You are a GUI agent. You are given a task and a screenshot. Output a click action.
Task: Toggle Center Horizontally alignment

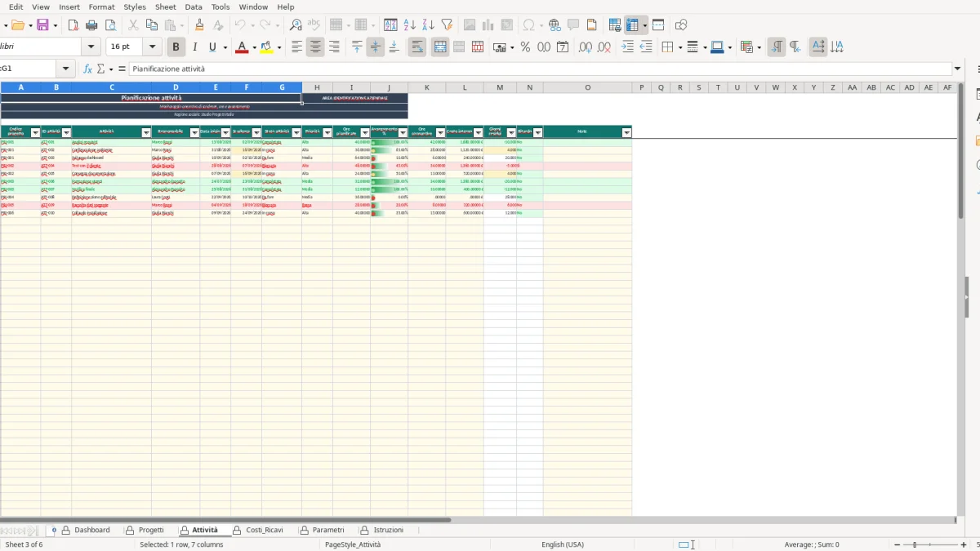(315, 47)
